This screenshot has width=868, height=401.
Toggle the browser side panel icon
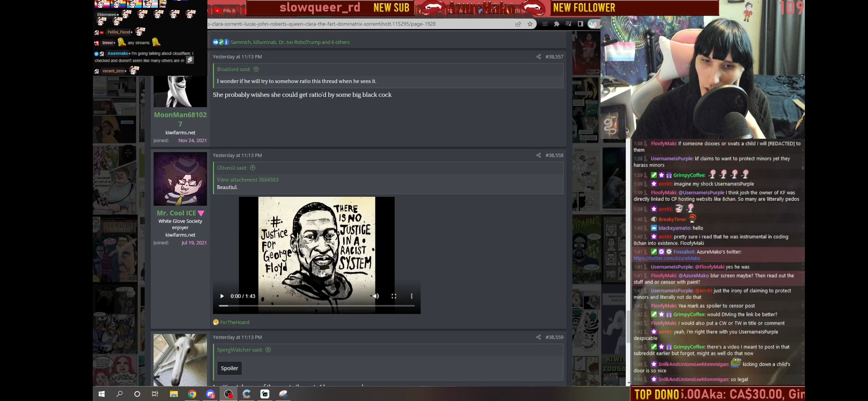point(581,24)
